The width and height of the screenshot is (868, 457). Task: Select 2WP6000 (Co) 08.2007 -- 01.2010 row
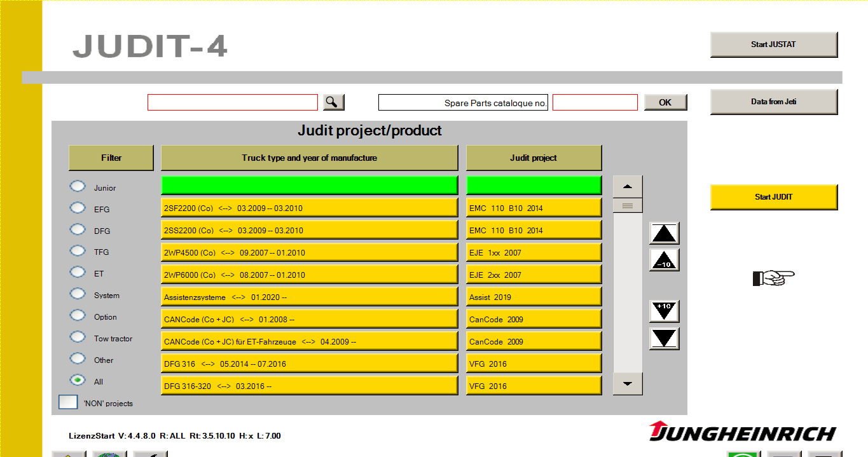click(x=309, y=275)
